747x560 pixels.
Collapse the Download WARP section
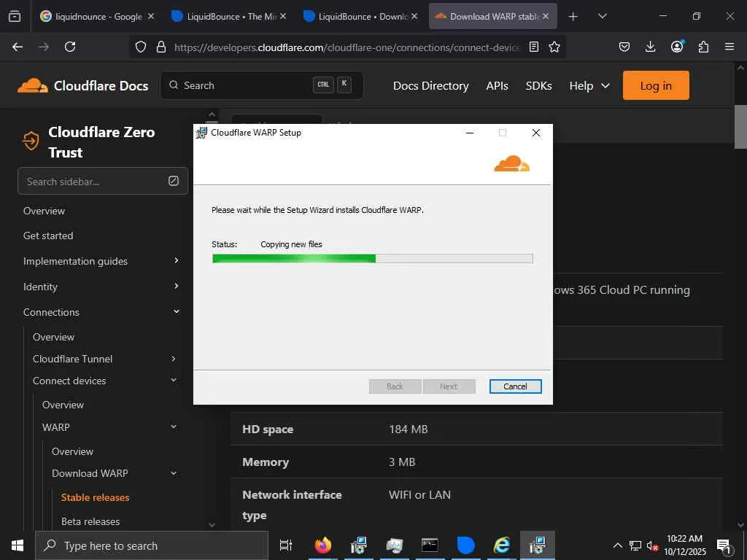click(x=174, y=473)
